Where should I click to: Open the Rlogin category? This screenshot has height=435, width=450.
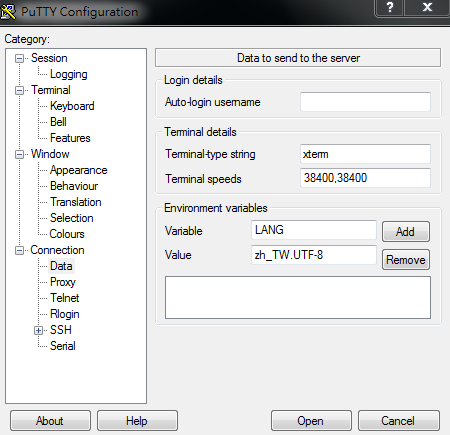[x=65, y=314]
